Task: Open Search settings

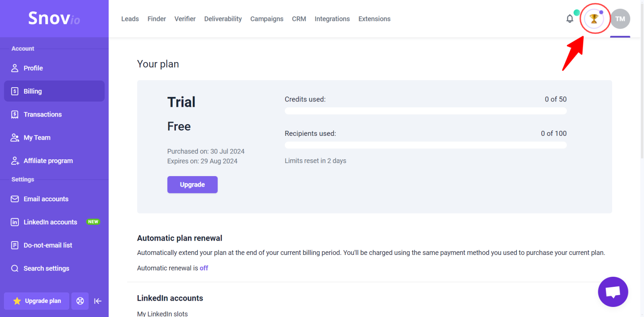Action: point(54,268)
